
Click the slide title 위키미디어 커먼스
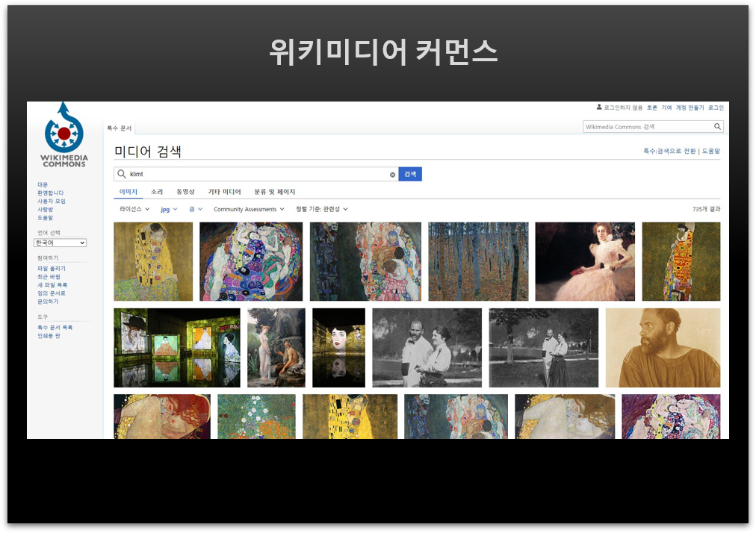[x=383, y=52]
